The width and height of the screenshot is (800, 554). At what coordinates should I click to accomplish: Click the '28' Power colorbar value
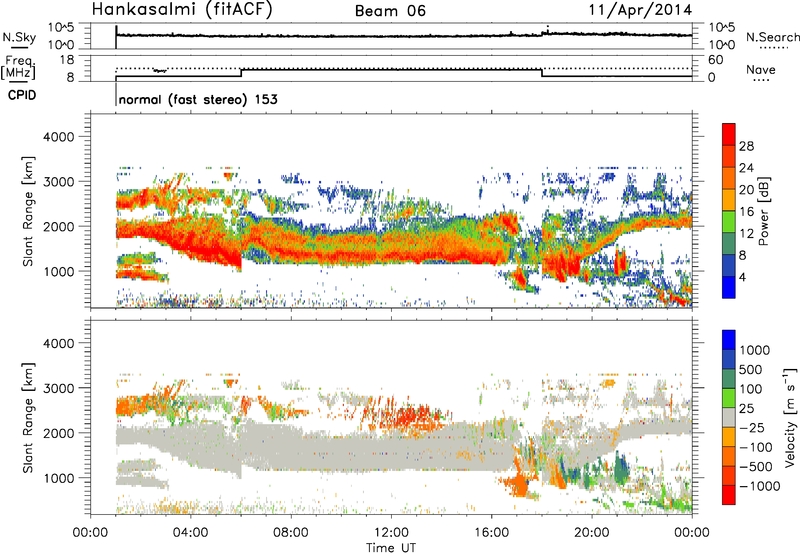click(x=746, y=146)
